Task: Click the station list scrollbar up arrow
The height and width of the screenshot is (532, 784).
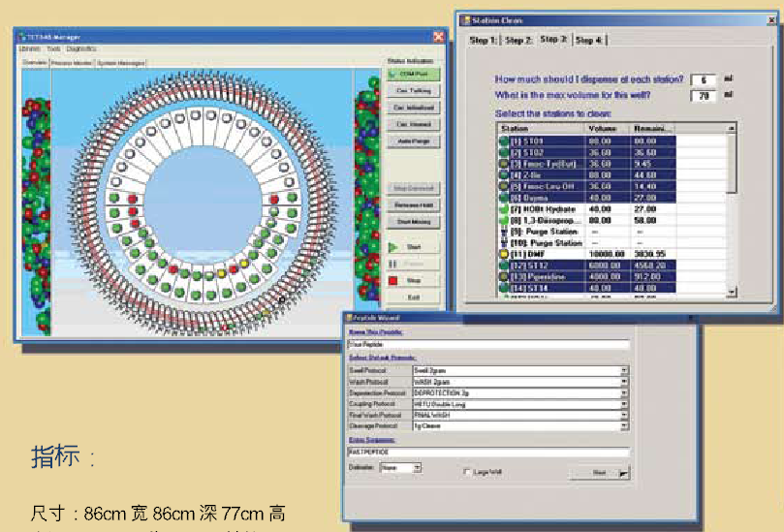Action: click(x=732, y=129)
